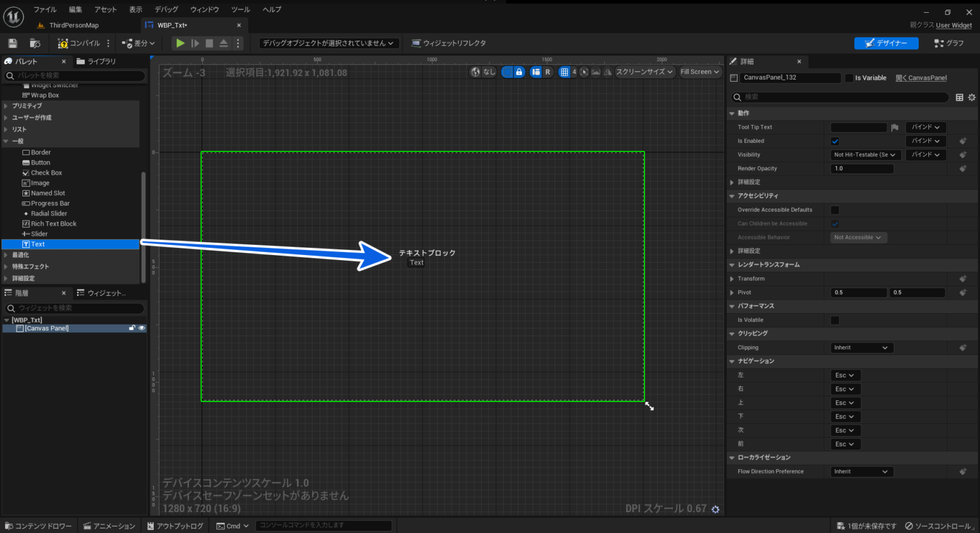Open the Fill Screen dropdown
Viewport: 980px width, 533px height.
(x=699, y=71)
